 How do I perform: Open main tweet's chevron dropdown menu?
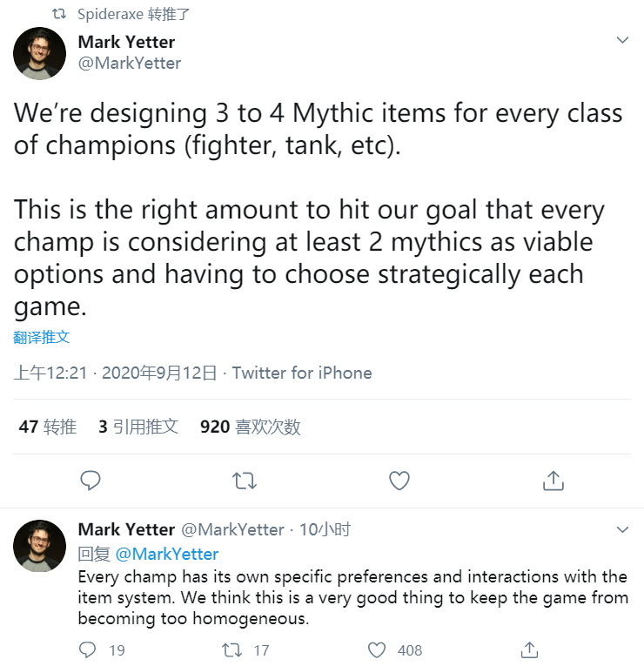[622, 40]
